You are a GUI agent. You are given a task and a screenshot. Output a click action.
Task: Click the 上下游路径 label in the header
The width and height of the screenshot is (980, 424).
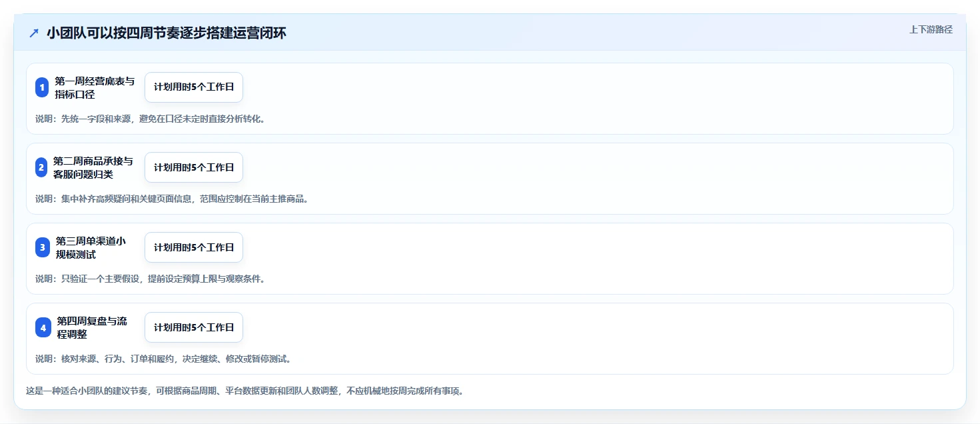(931, 29)
